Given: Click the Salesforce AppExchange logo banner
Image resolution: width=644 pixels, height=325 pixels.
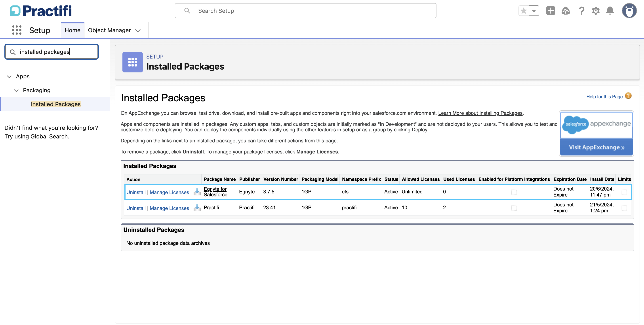Looking at the screenshot, I should tap(596, 125).
